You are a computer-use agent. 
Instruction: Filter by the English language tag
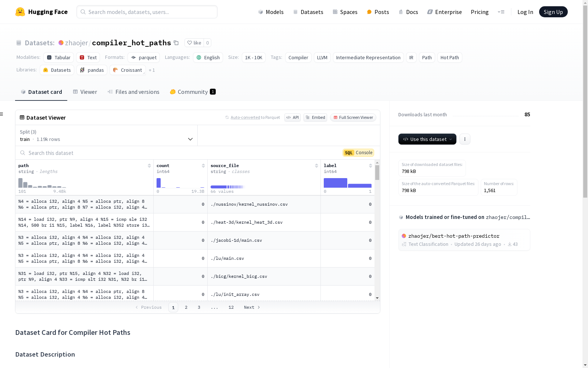pyautogui.click(x=208, y=57)
